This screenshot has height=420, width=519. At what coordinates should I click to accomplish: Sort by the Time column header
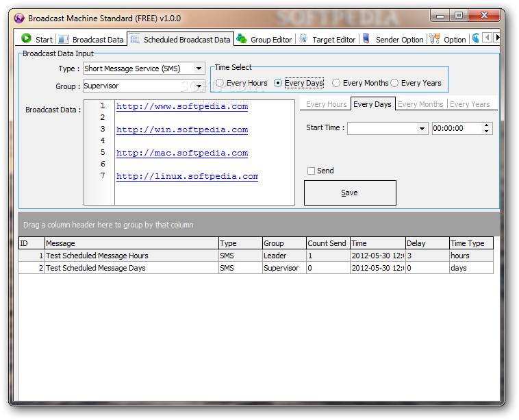pyautogui.click(x=378, y=243)
